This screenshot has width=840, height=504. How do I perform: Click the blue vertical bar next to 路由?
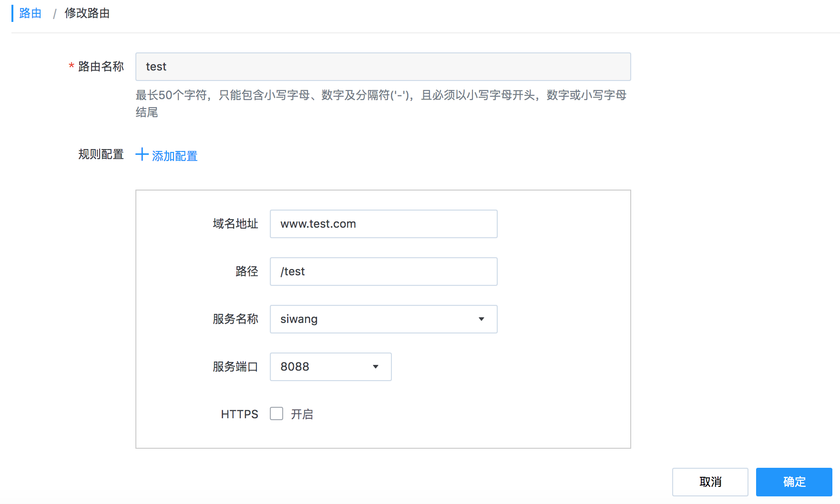pyautogui.click(x=12, y=13)
